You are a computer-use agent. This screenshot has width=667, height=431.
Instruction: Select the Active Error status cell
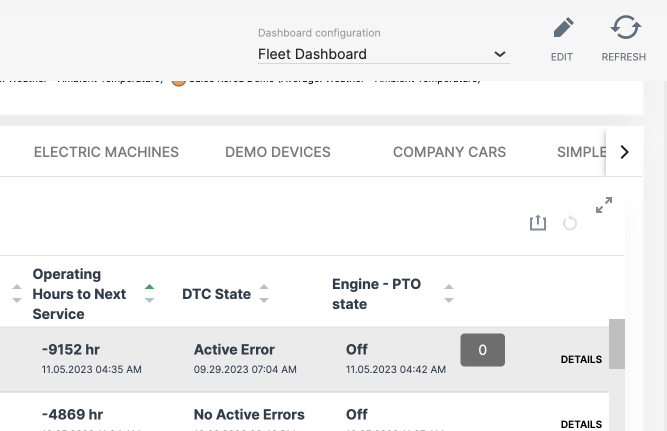[234, 350]
